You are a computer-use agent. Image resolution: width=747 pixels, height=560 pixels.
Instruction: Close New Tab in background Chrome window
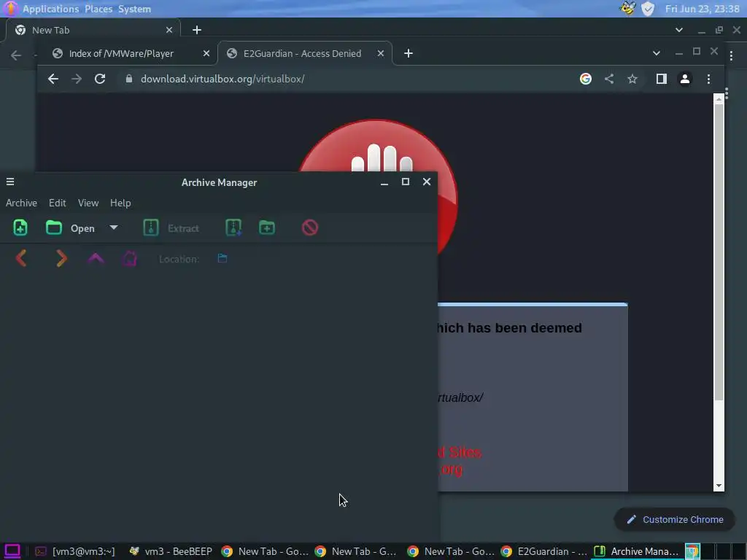pos(169,30)
